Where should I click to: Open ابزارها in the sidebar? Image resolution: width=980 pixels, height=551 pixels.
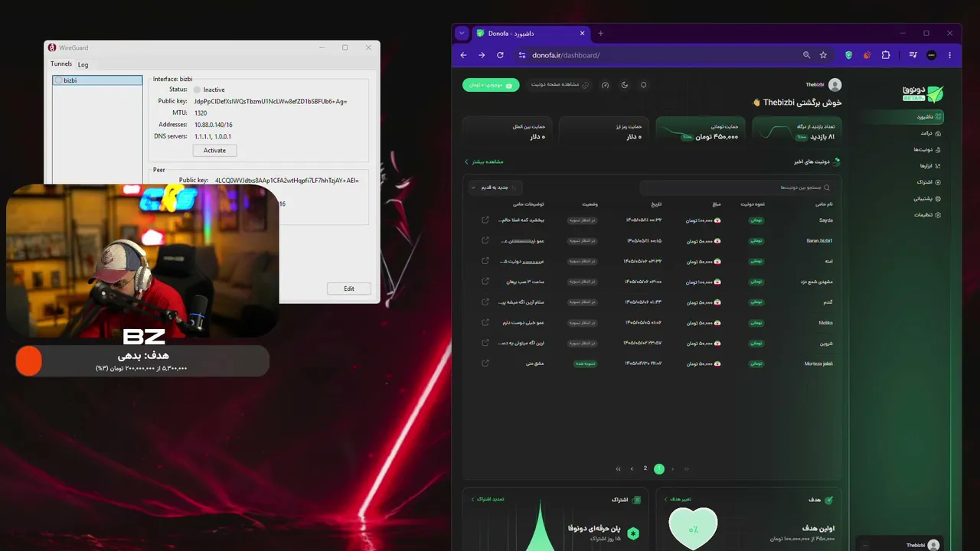[930, 165]
